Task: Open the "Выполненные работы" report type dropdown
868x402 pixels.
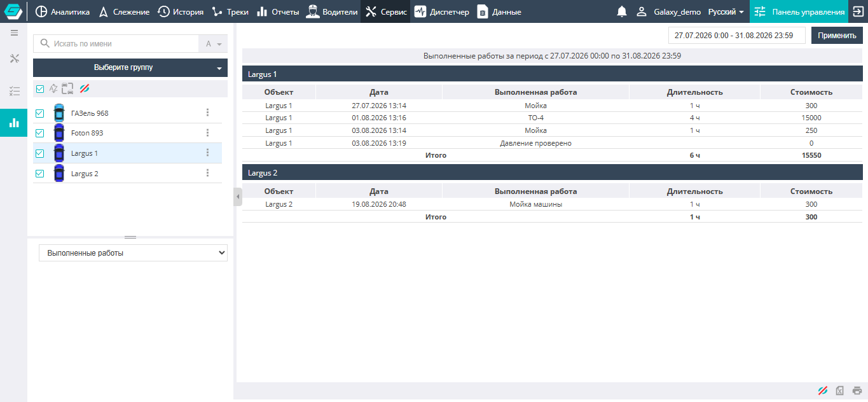Action: pos(133,253)
